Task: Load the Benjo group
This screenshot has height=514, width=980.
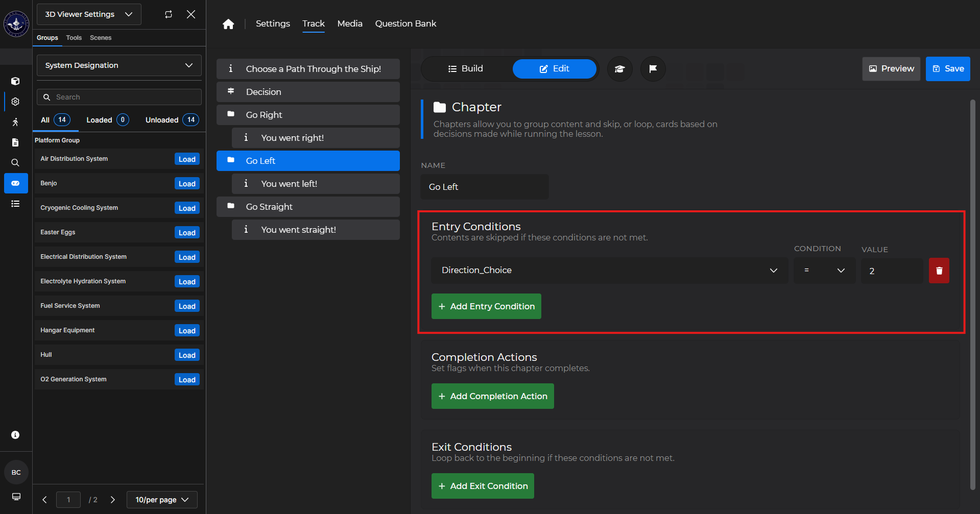Action: pyautogui.click(x=187, y=184)
